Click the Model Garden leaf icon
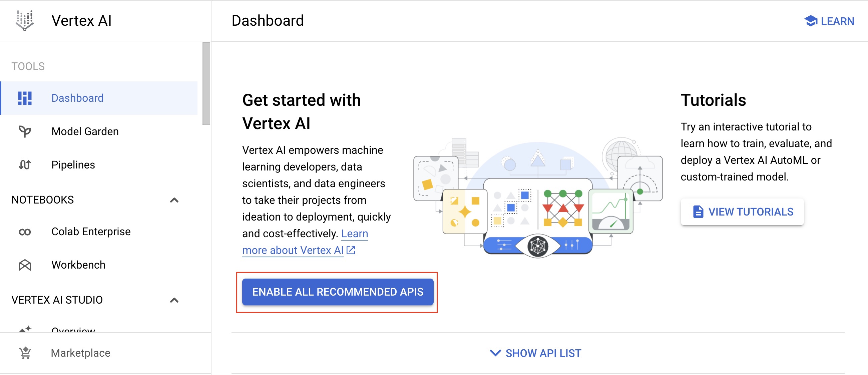Viewport: 868px width, 375px height. [25, 131]
